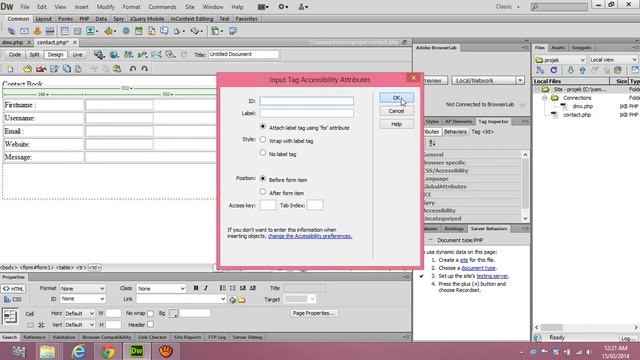Viewport: 640px width, 360px height.
Task: Open Google Chrome from the taskbar
Action: pos(108,351)
